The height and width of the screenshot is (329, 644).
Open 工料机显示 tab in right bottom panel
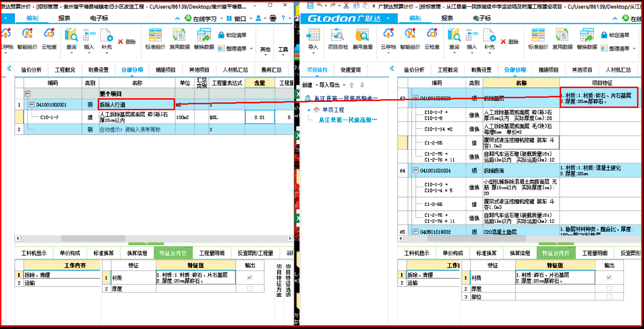(417, 253)
